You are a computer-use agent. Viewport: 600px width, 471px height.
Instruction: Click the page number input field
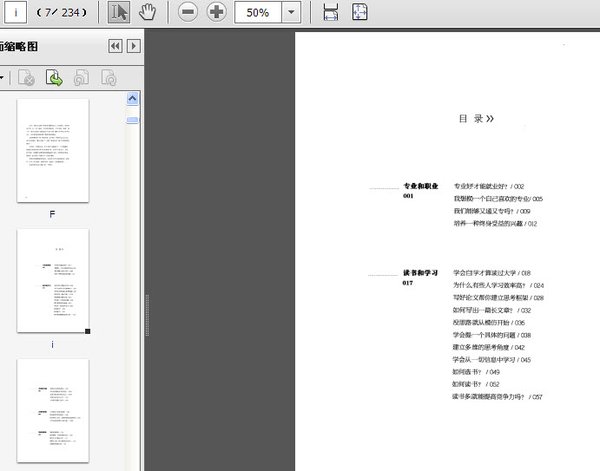[x=18, y=12]
